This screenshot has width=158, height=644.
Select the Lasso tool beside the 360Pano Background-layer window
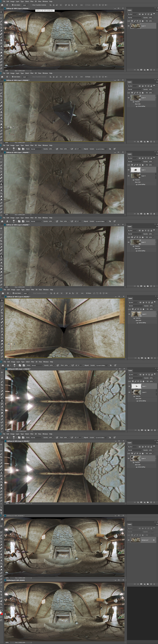pos(1,532)
